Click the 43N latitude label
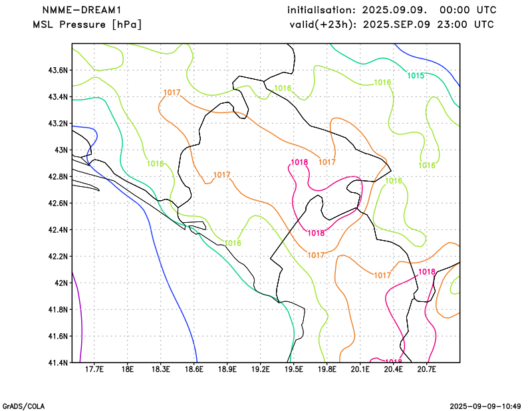Screen dimensions: 532x411 click(x=61, y=150)
